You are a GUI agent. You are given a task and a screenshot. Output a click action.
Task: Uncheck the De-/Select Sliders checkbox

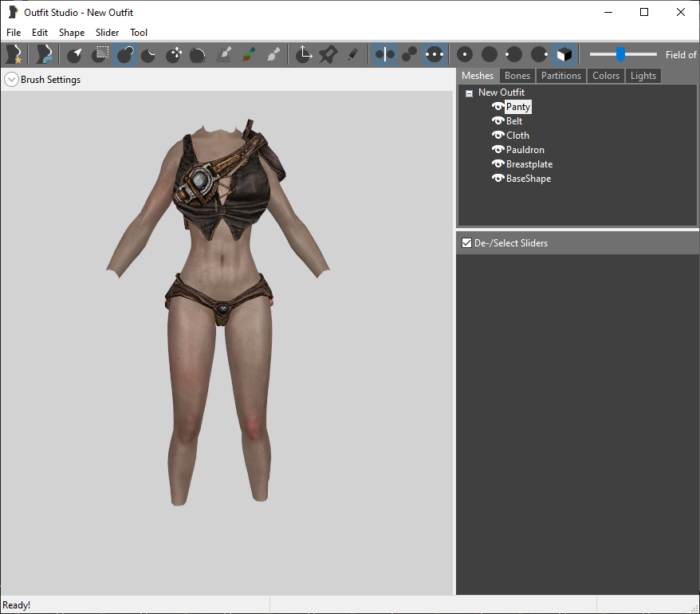coord(466,243)
